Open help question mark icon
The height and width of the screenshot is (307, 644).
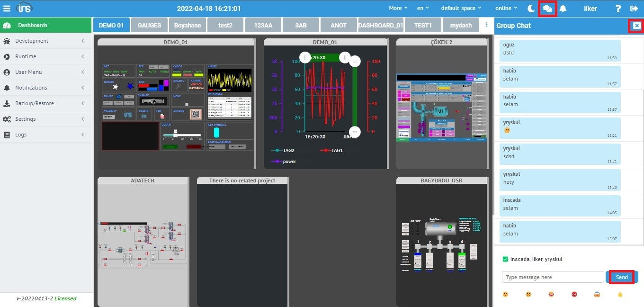click(618, 8)
